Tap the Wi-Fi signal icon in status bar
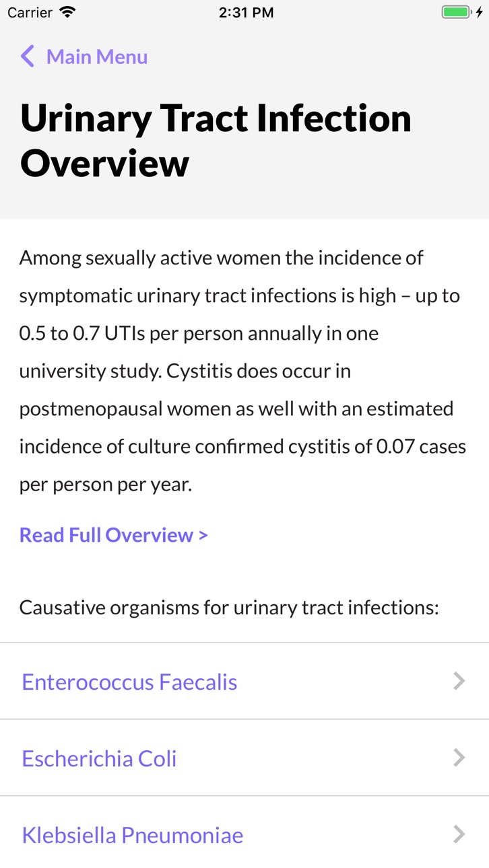The image size is (489, 868). [67, 12]
